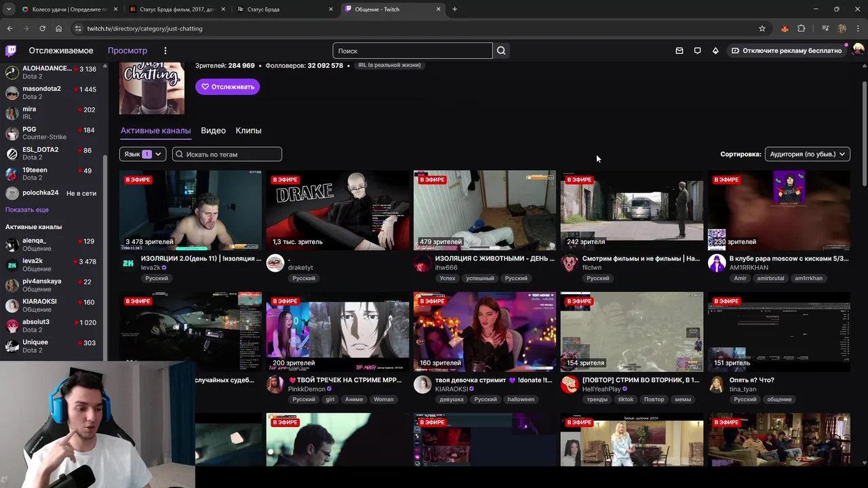This screenshot has height=488, width=868.
Task: Open AM1RRKHAN channel avatar
Action: point(717,263)
